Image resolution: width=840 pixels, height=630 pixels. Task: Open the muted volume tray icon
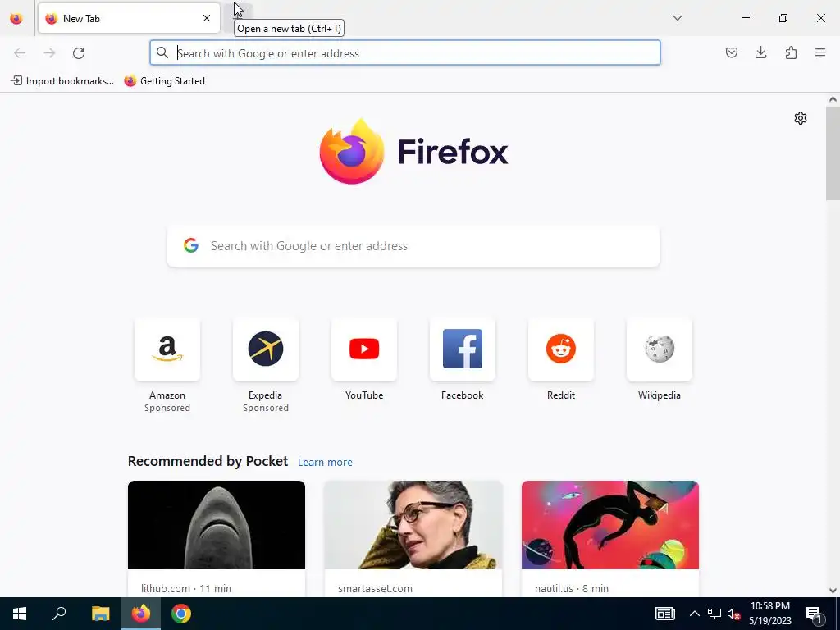[733, 614]
